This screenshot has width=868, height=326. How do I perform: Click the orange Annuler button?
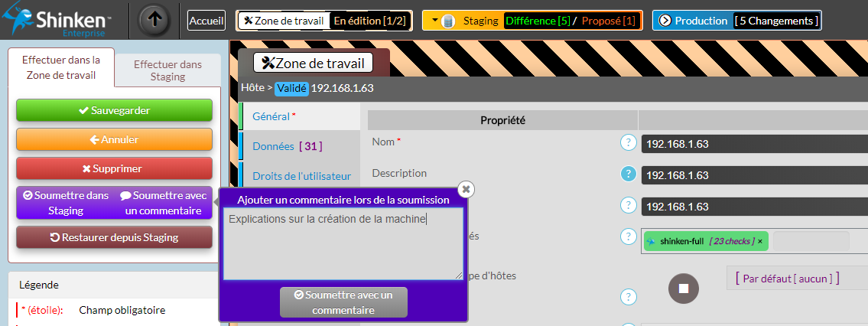[114, 139]
